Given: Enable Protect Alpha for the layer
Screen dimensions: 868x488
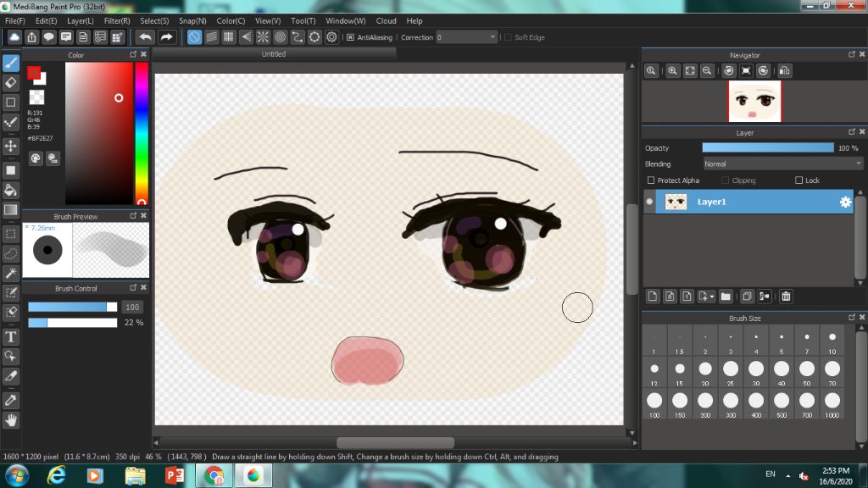Looking at the screenshot, I should pyautogui.click(x=651, y=180).
